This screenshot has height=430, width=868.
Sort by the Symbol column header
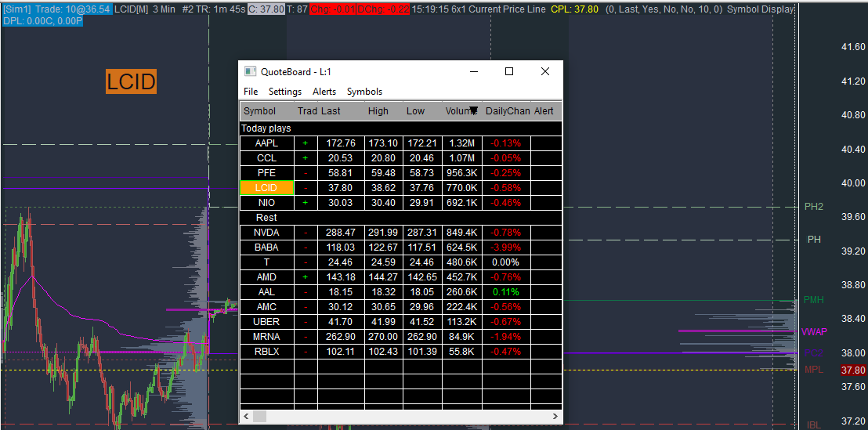(x=267, y=110)
